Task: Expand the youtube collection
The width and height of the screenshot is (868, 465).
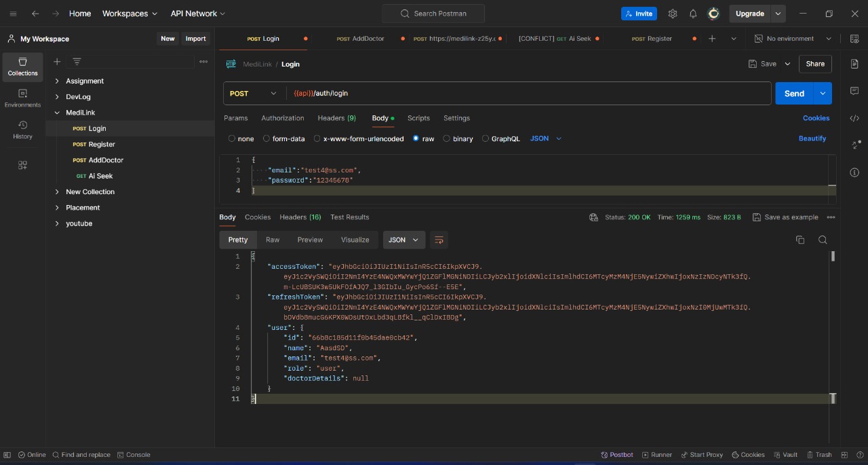Action: [x=57, y=223]
